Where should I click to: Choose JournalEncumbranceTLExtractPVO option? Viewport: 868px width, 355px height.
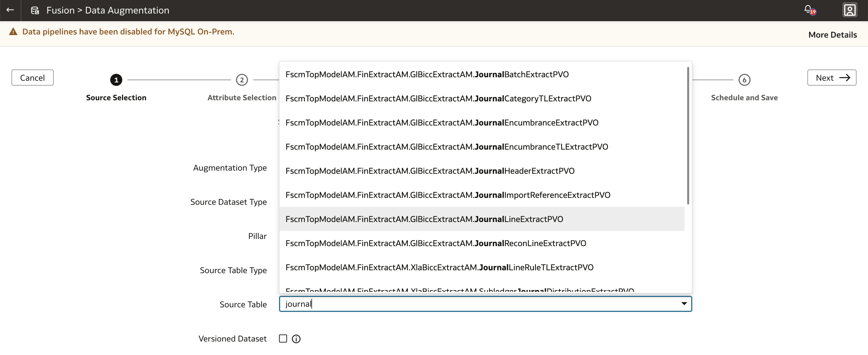pyautogui.click(x=482, y=147)
